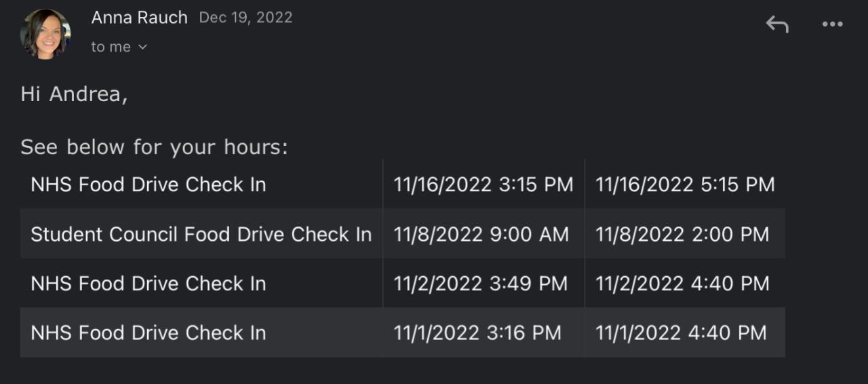
Task: Select the 11/1/2022 4:40 PM cell
Action: tap(681, 333)
